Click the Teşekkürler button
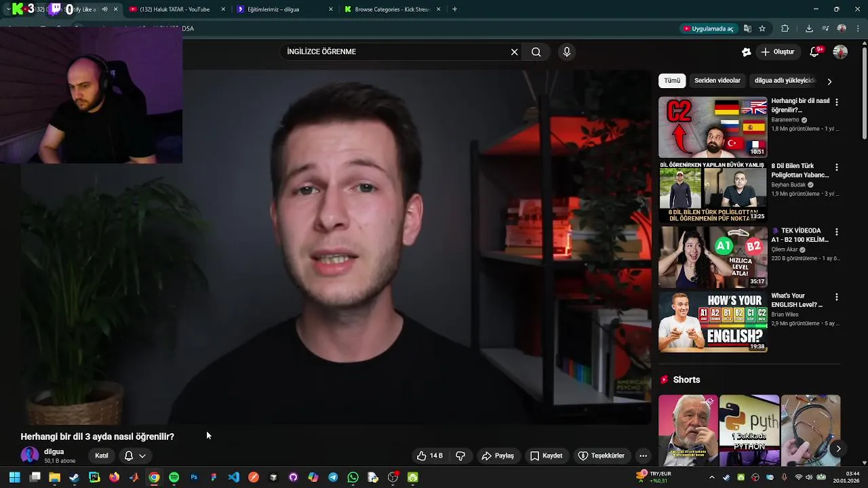The image size is (868, 488). [601, 456]
